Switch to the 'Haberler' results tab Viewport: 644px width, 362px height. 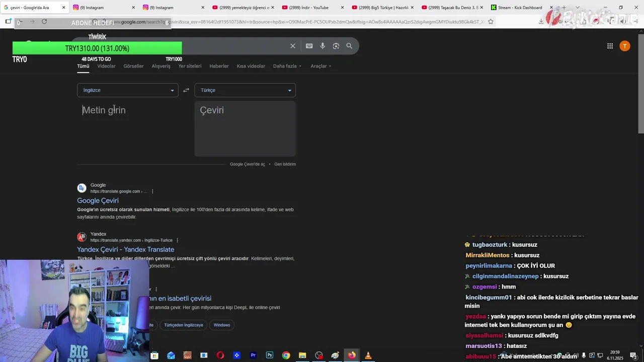coord(219,66)
